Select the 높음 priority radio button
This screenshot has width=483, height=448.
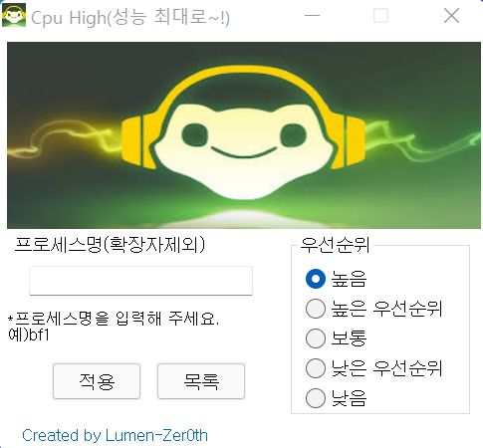point(316,279)
